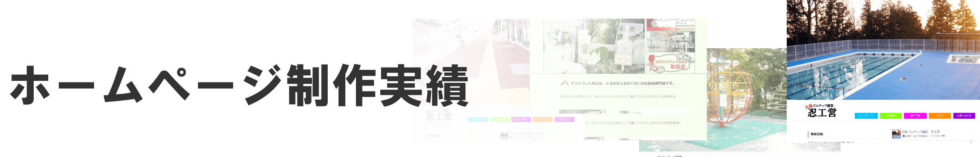Click the 忍工営 site logo
Viewport: 980px width, 157px height.
click(821, 111)
